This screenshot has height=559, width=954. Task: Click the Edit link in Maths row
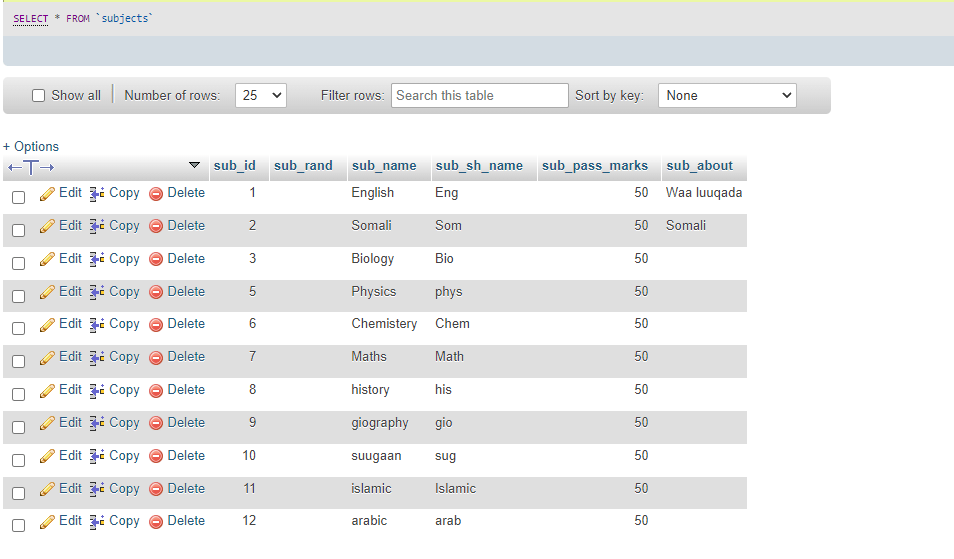(70, 356)
